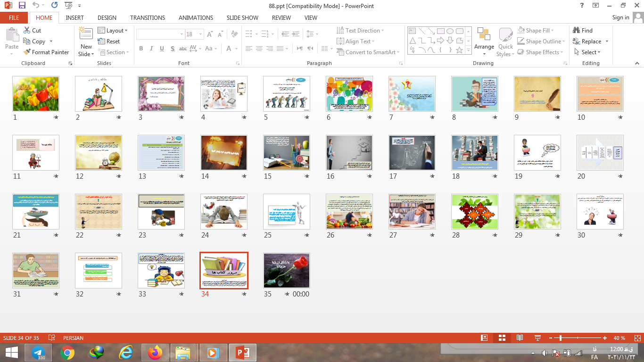Image resolution: width=644 pixels, height=362 pixels.
Task: Toggle Bold formatting
Action: pos(141,49)
